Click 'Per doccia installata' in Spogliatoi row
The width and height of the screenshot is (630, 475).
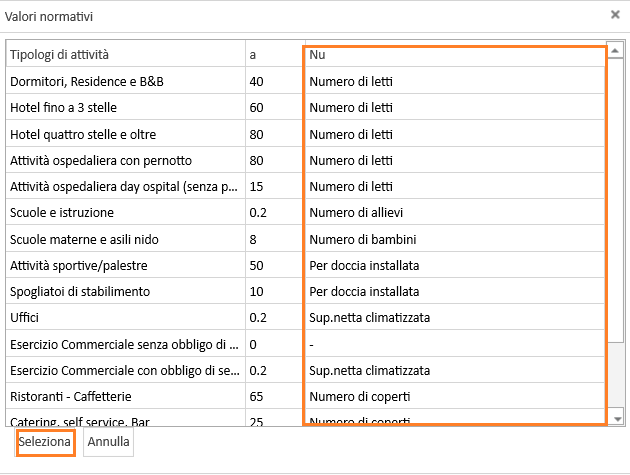click(364, 291)
